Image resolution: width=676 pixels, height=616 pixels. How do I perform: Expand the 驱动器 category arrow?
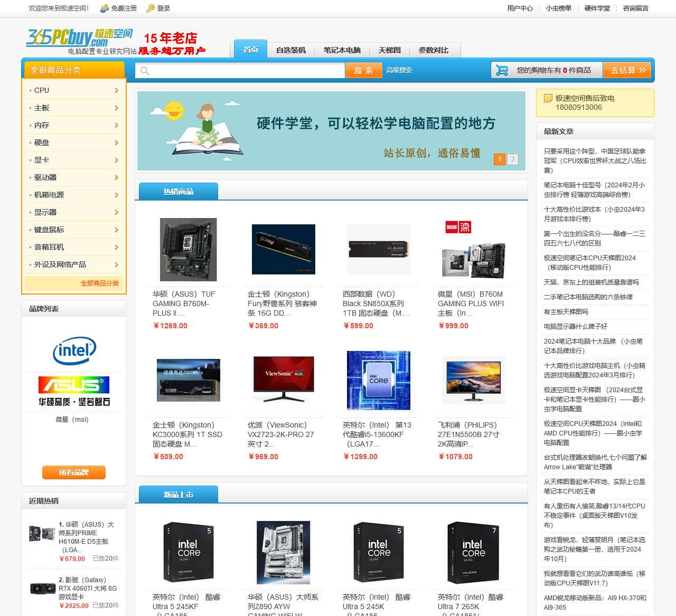(116, 178)
